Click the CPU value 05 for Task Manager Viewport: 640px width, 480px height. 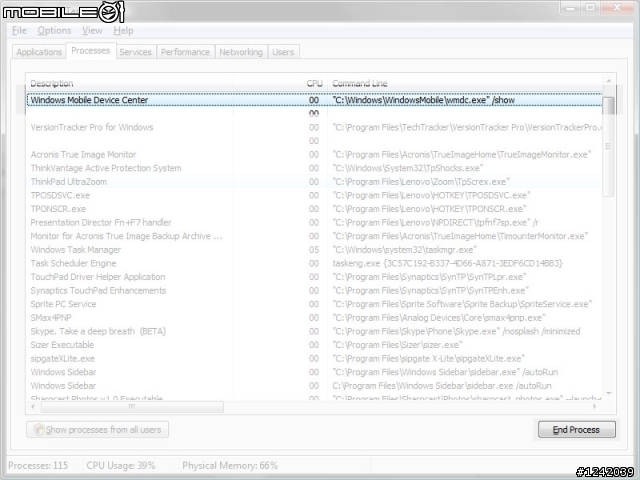click(314, 250)
